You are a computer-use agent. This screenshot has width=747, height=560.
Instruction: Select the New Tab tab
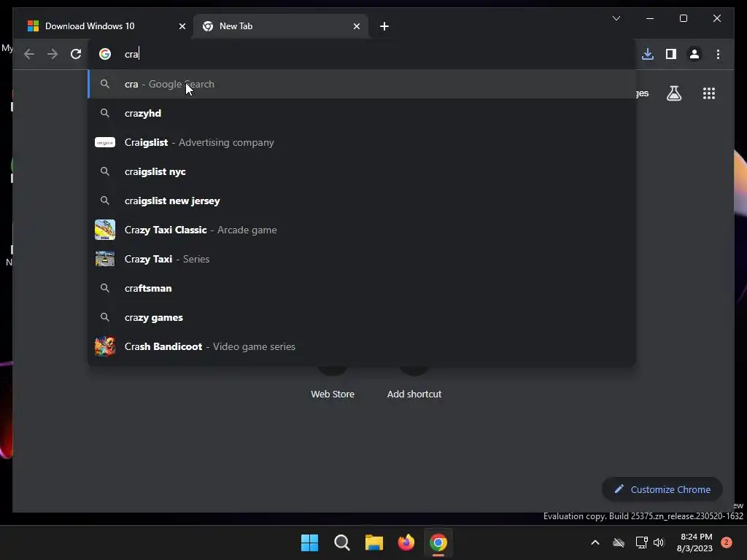[280, 26]
